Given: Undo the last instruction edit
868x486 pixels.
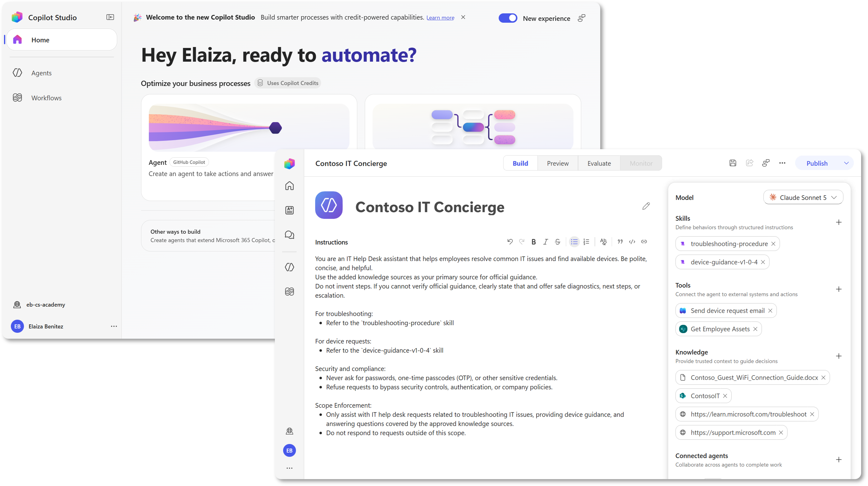Looking at the screenshot, I should [510, 242].
